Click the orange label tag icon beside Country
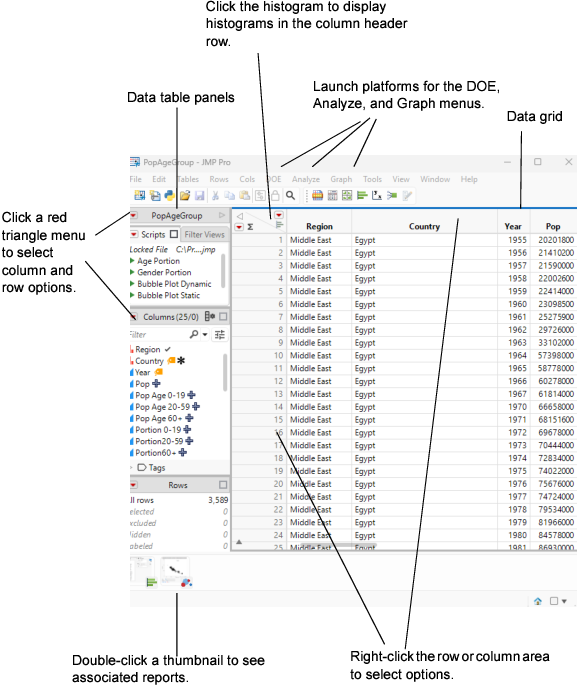 coord(171,361)
